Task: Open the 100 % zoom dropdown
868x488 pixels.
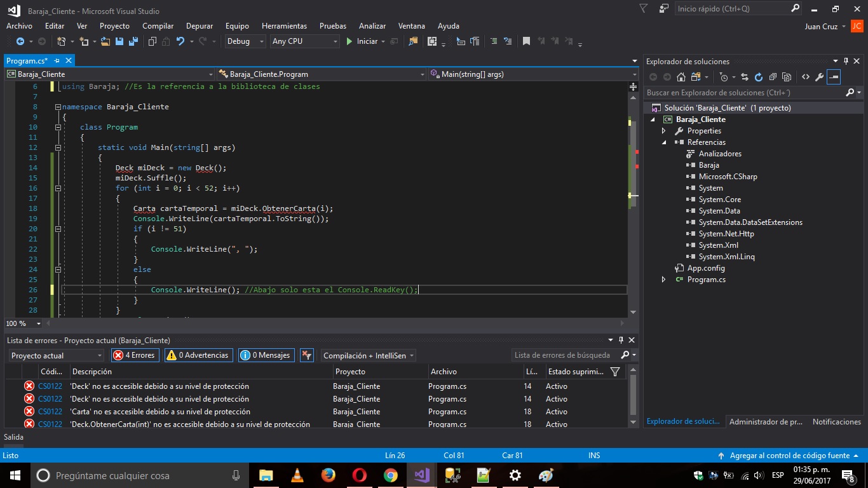Action: (x=22, y=323)
